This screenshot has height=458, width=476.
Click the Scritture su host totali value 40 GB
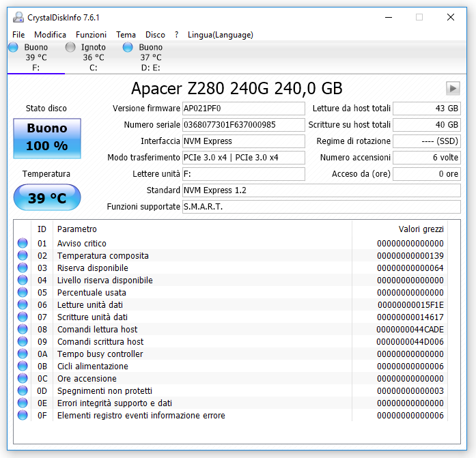click(427, 125)
